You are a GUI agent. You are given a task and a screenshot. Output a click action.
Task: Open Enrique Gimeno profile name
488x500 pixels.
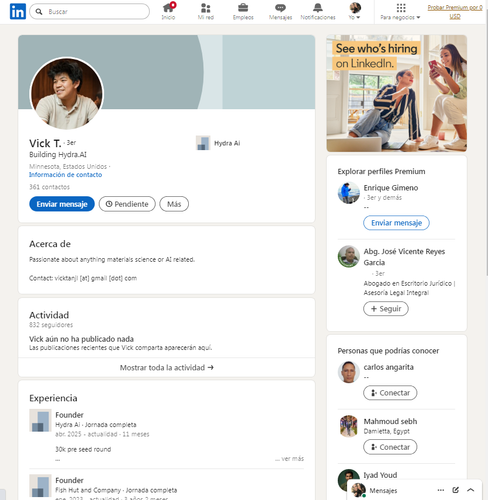click(391, 188)
